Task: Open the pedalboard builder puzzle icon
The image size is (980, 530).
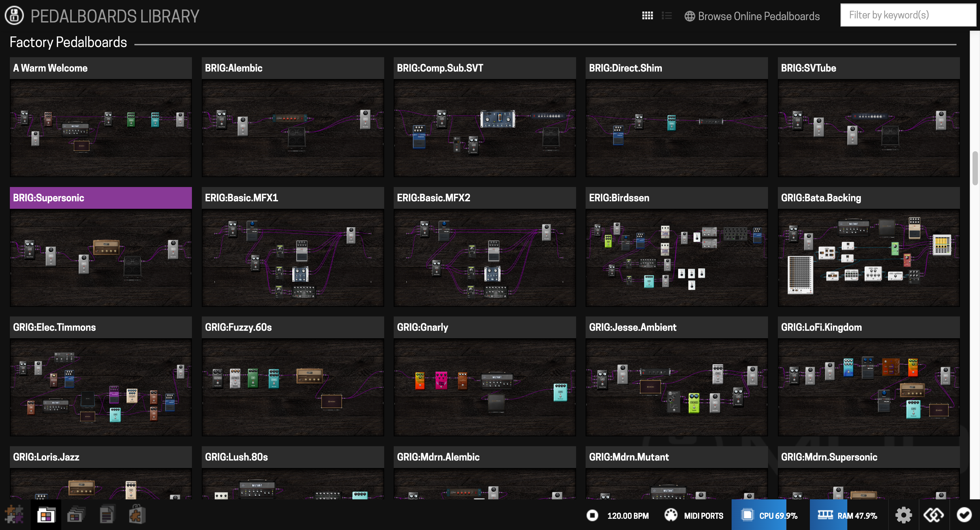Action: point(14,515)
